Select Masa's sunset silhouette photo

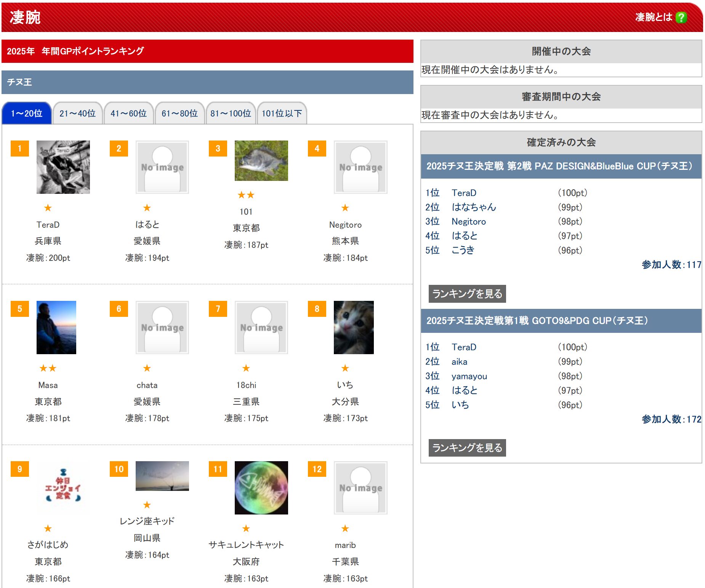coord(56,328)
